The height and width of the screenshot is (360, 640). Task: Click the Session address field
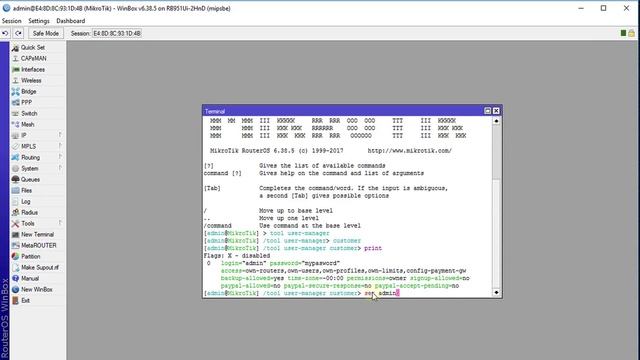click(x=117, y=33)
